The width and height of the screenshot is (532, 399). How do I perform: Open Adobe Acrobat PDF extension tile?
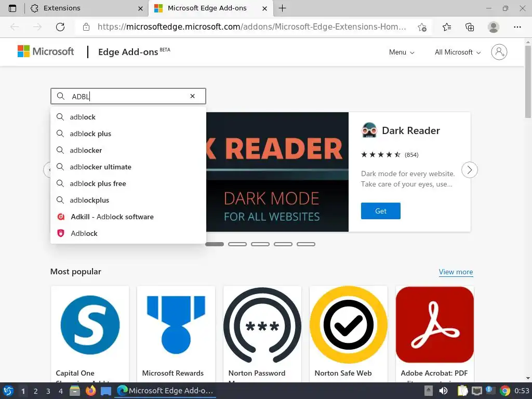point(435,334)
